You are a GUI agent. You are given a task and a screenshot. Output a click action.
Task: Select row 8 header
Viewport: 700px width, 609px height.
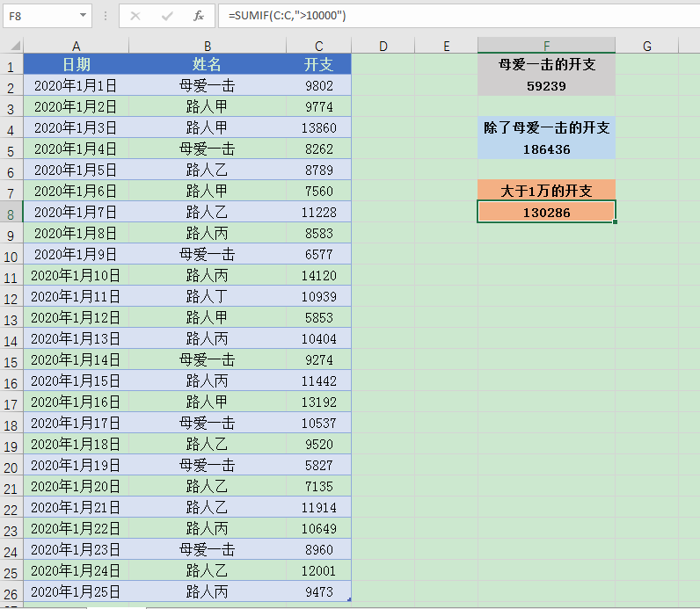pos(11,212)
